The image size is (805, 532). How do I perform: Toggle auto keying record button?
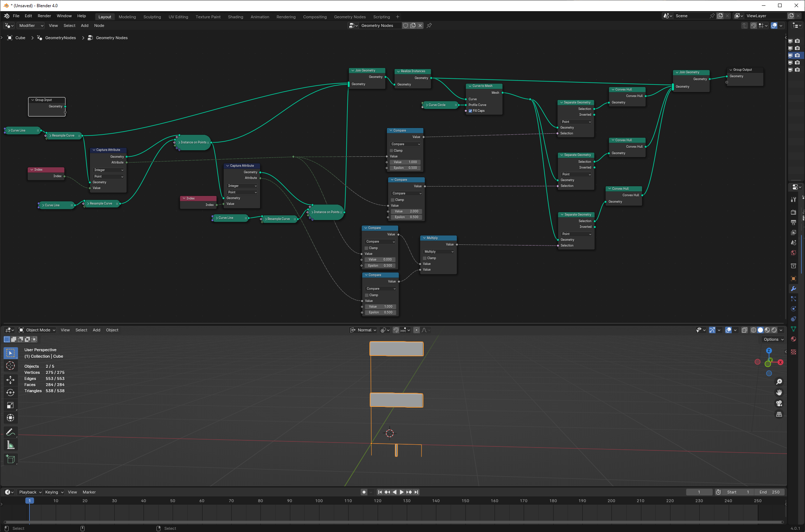pyautogui.click(x=364, y=492)
